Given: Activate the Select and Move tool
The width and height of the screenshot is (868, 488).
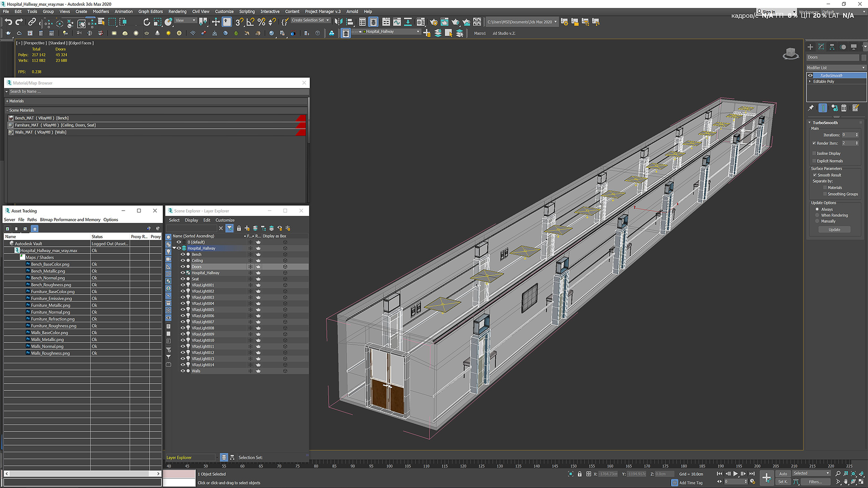Looking at the screenshot, I should coord(216,22).
